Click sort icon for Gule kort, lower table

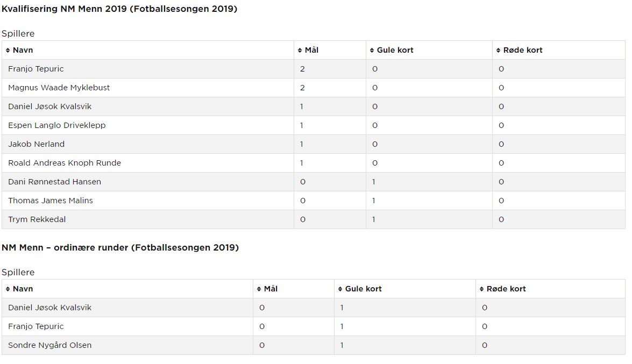[340, 289]
